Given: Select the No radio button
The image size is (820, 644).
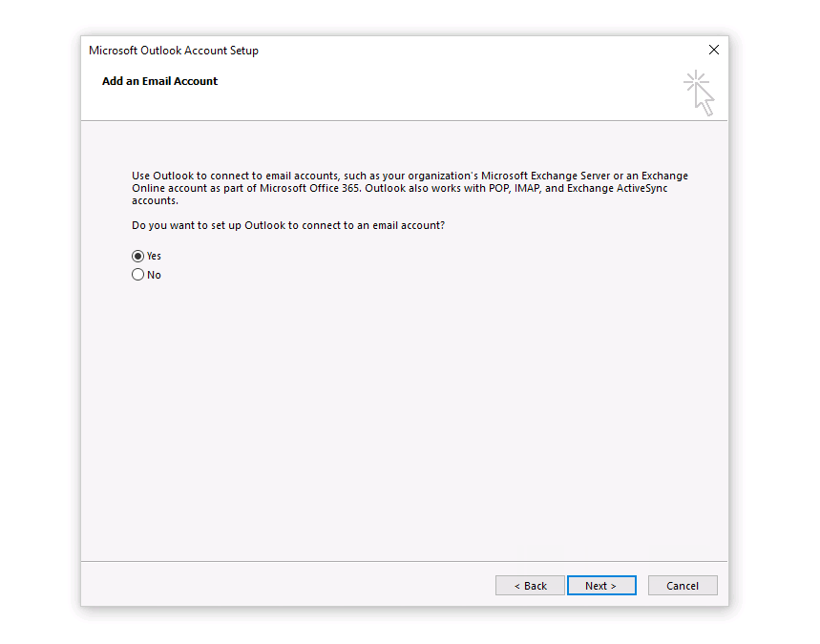Looking at the screenshot, I should tap(138, 275).
